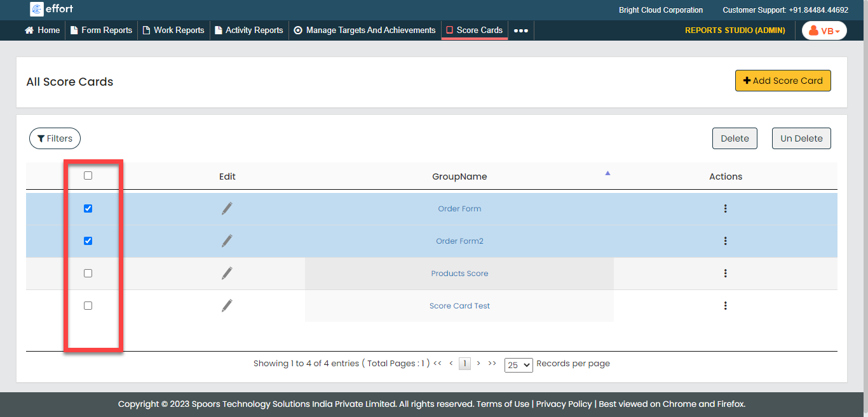868x417 pixels.
Task: Click page number 1 in pagination
Action: [x=465, y=364]
